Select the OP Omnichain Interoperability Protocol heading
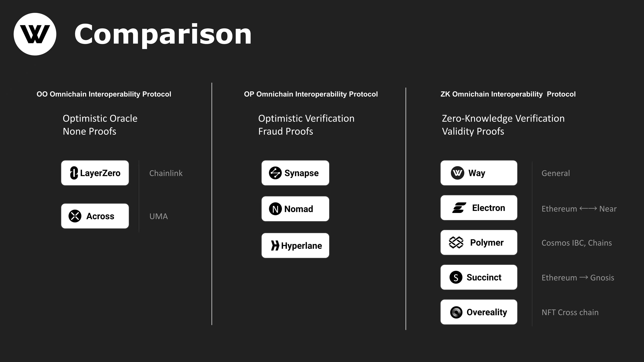The image size is (644, 362). pos(311,94)
